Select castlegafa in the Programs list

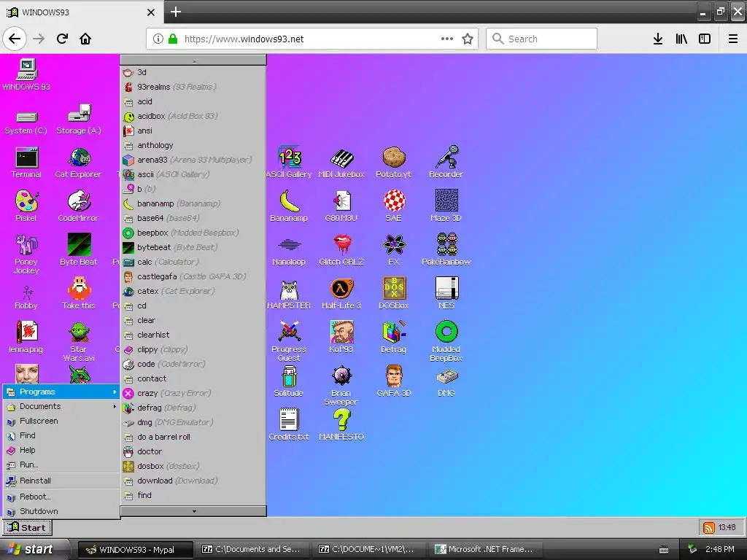coord(193,276)
